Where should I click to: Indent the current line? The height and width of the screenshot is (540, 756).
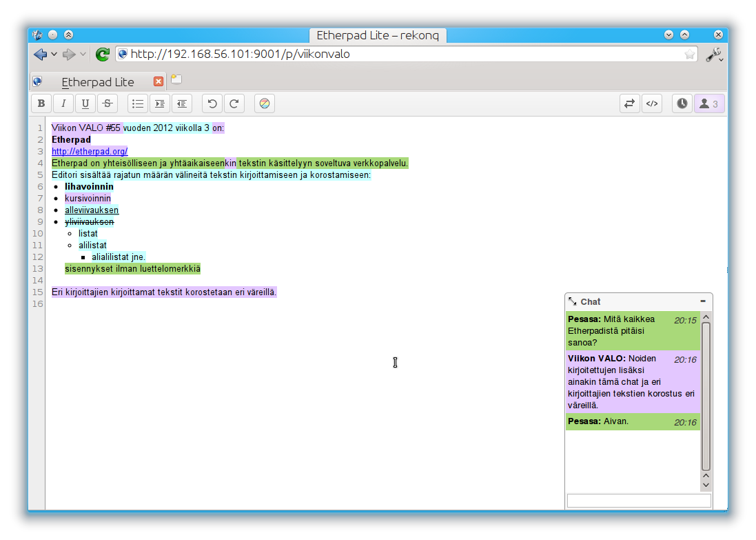pyautogui.click(x=160, y=103)
